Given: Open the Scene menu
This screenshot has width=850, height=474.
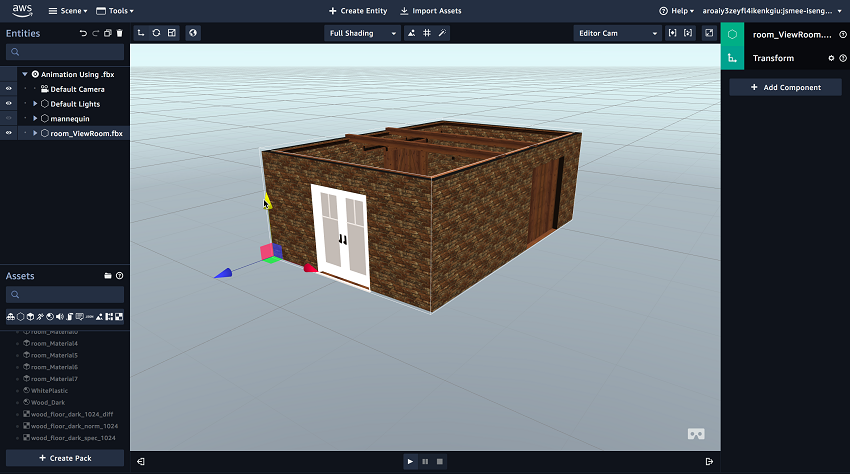Looking at the screenshot, I should click(67, 10).
